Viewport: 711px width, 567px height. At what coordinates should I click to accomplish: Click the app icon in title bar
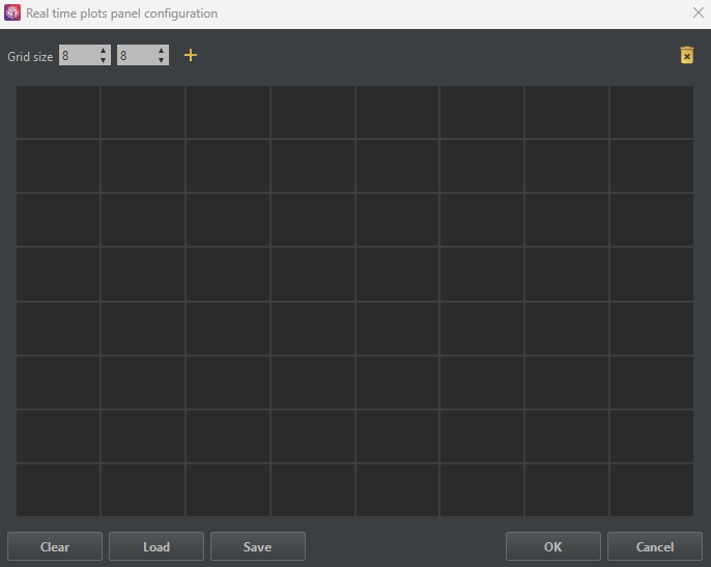tap(13, 13)
